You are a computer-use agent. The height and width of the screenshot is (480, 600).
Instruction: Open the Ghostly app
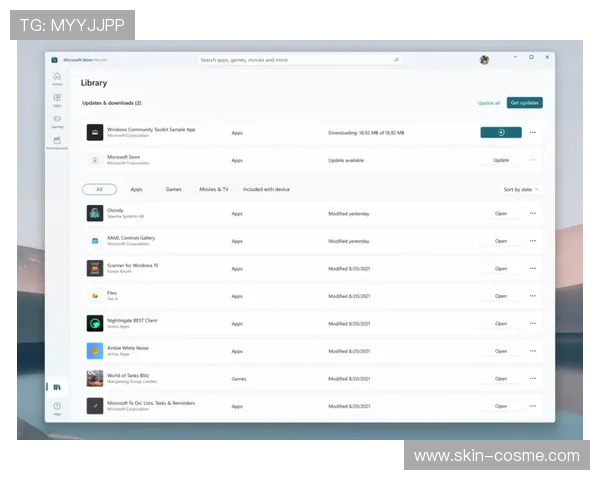click(x=501, y=213)
